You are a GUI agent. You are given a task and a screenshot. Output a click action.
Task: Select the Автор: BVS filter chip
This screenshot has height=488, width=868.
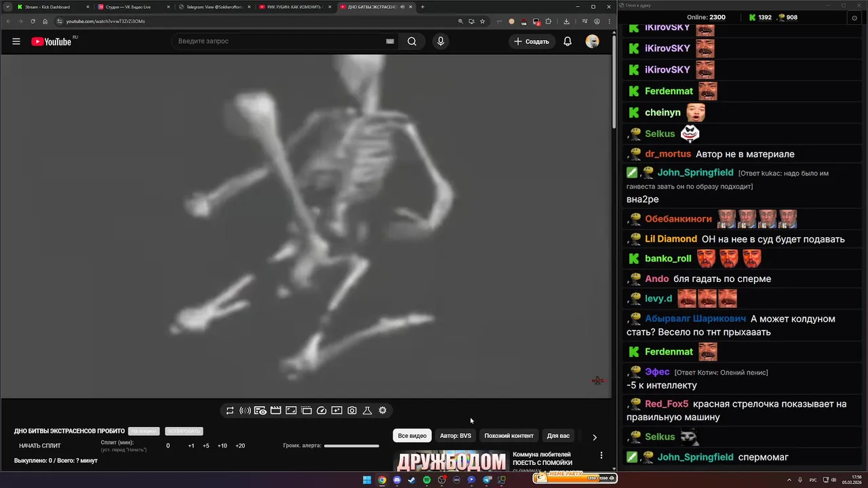click(456, 436)
